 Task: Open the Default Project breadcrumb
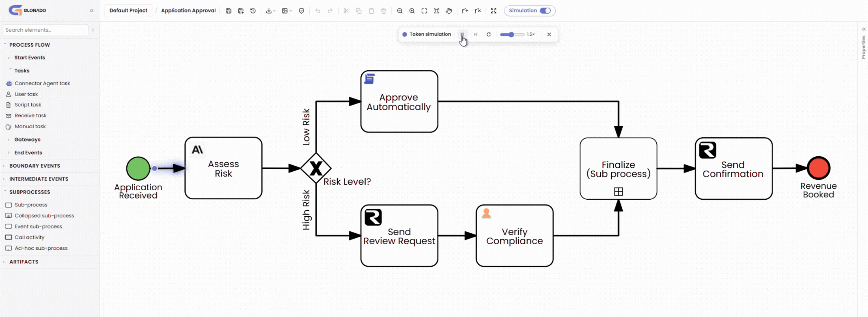(128, 11)
